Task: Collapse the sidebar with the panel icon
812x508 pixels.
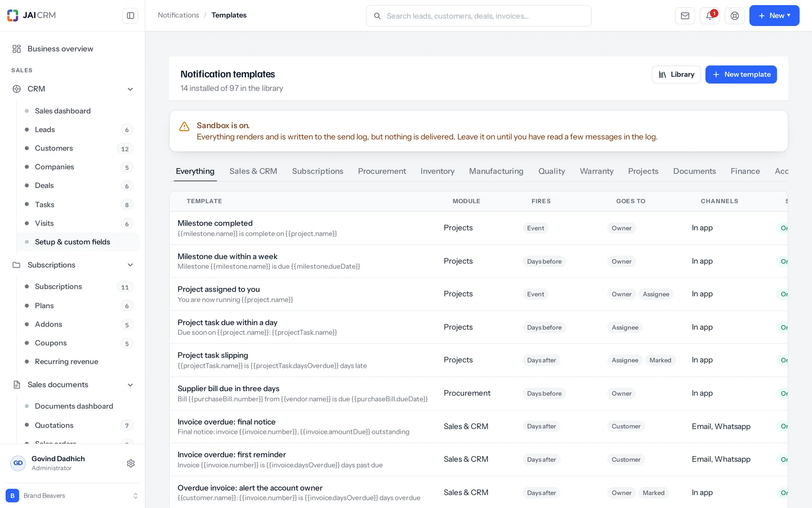Action: click(x=130, y=16)
